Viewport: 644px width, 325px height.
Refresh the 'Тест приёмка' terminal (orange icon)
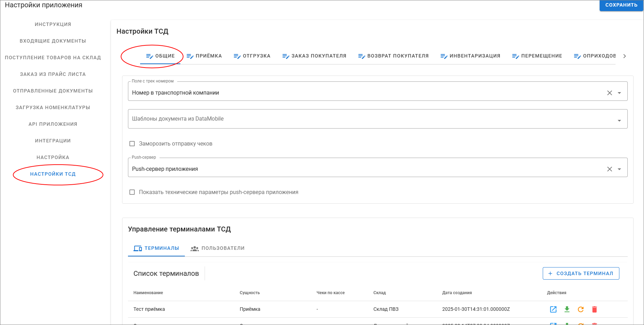(581, 309)
